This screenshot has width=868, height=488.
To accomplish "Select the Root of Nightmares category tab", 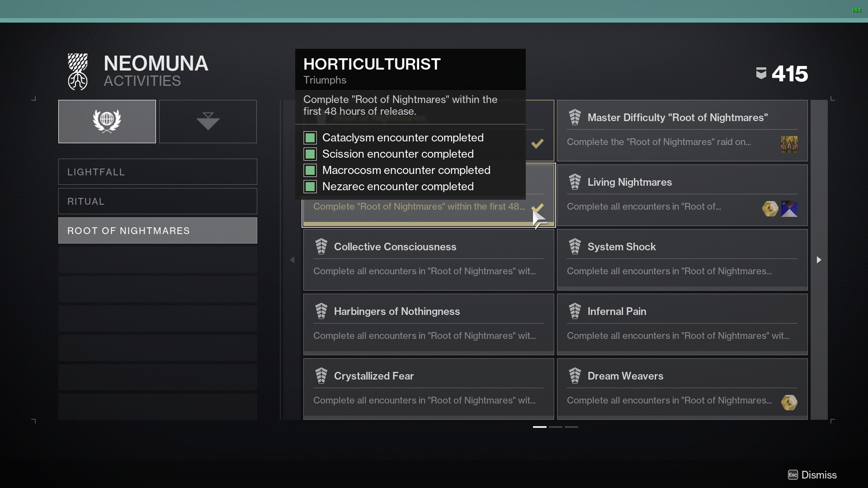I will tap(157, 230).
